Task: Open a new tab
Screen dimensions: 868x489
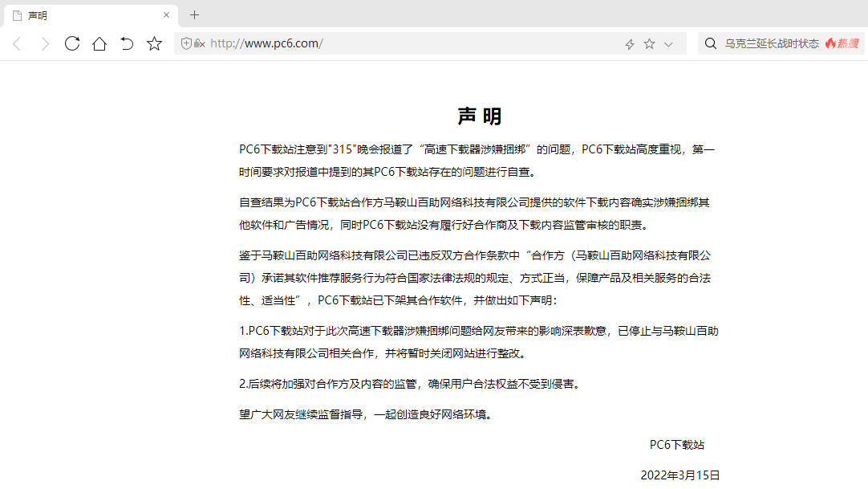Action: click(x=194, y=15)
